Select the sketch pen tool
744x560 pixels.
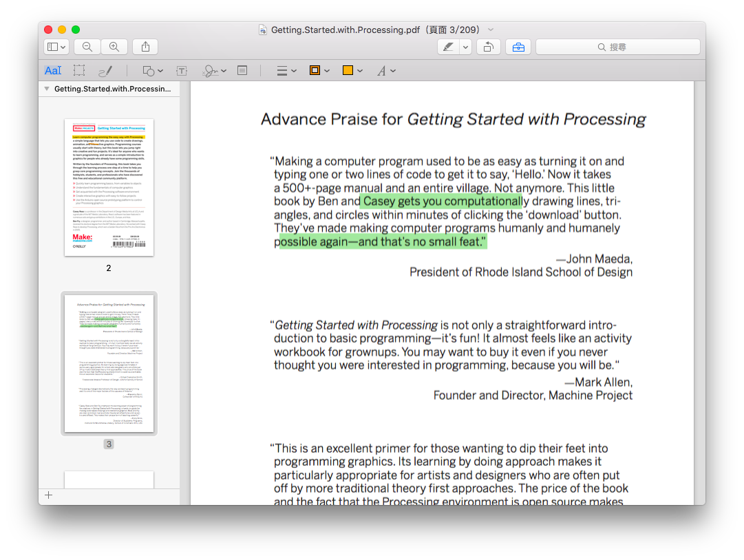tap(105, 71)
